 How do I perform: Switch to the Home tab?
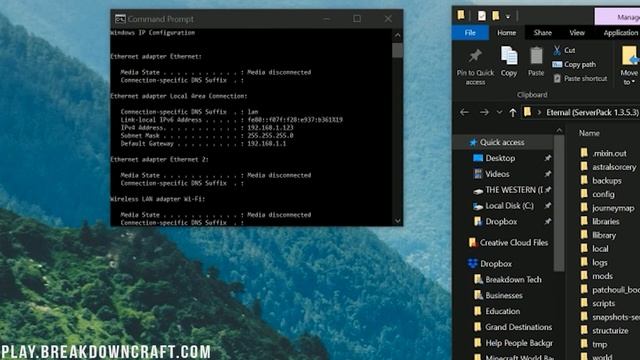coord(507,33)
